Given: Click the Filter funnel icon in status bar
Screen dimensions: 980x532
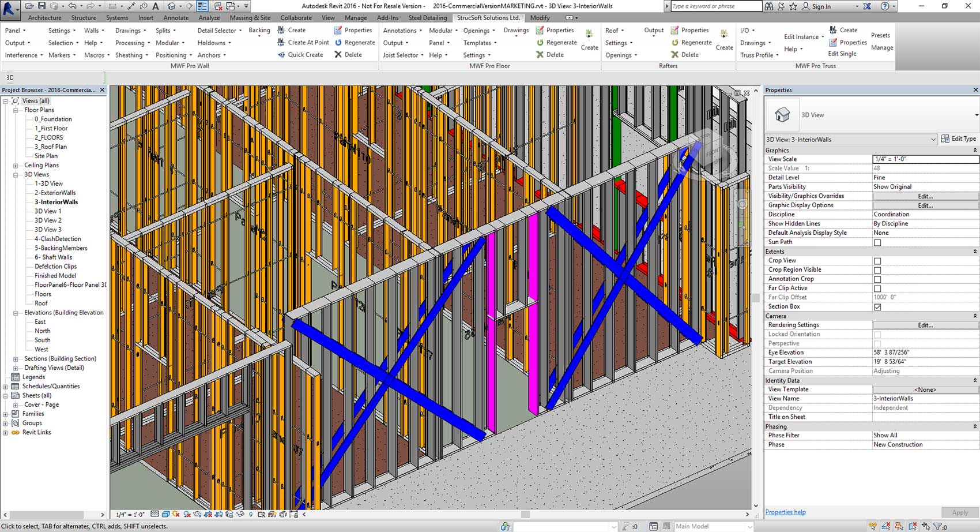Looking at the screenshot, I should [x=937, y=526].
